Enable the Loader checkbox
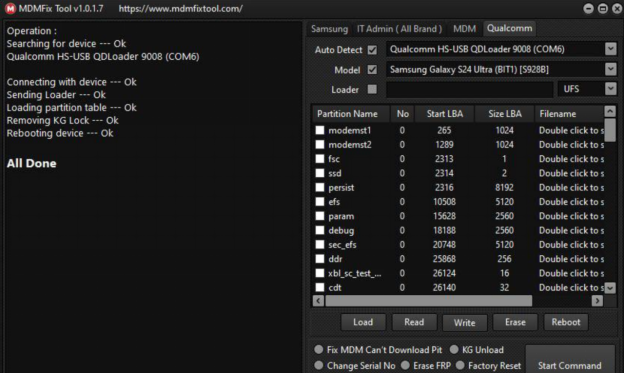Viewport: 624px width, 374px height. (372, 89)
